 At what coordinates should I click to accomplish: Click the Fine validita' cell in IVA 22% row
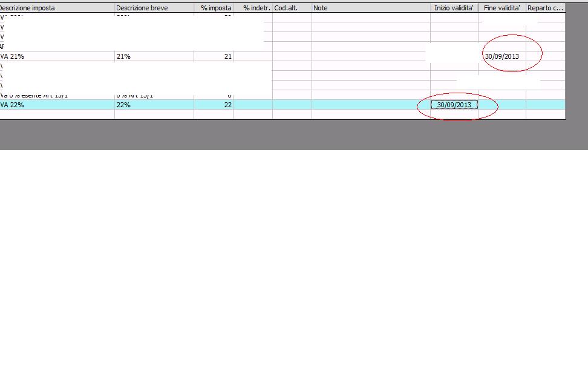point(502,105)
